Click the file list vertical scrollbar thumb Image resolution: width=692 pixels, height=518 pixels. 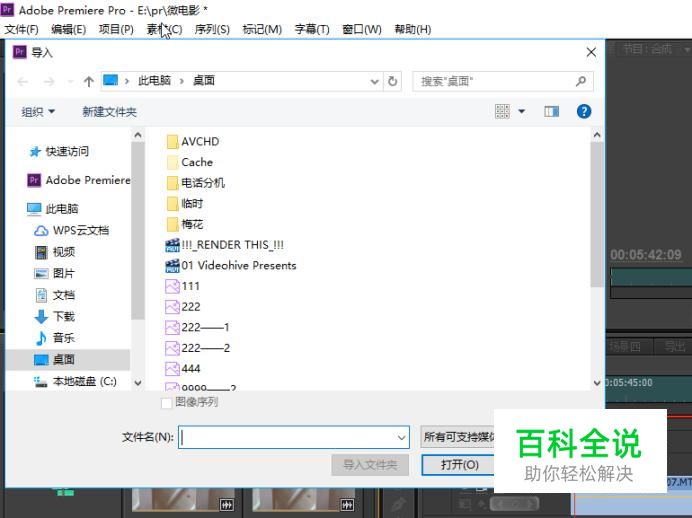click(597, 214)
